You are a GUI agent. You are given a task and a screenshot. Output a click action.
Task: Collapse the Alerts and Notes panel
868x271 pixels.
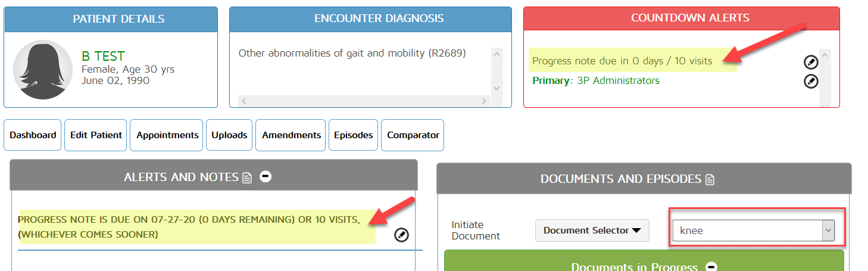(266, 177)
